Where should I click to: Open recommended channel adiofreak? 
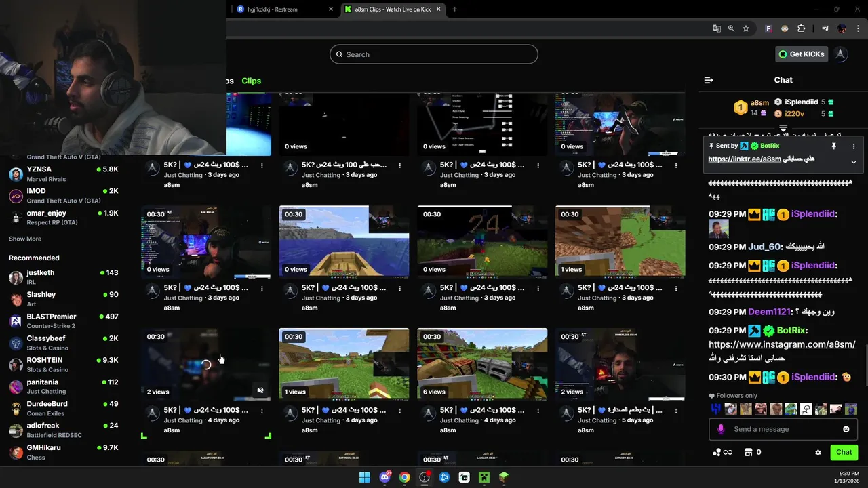pyautogui.click(x=64, y=430)
